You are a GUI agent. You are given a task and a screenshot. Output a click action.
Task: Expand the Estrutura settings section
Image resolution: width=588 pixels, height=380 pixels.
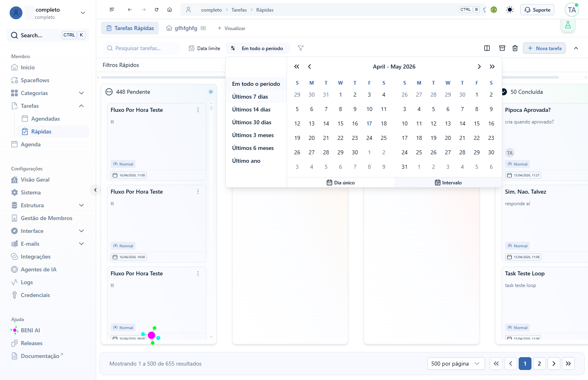[x=81, y=205]
